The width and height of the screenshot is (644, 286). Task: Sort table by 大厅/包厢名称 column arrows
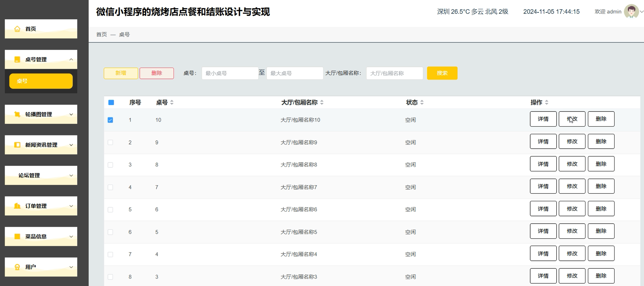pos(322,102)
